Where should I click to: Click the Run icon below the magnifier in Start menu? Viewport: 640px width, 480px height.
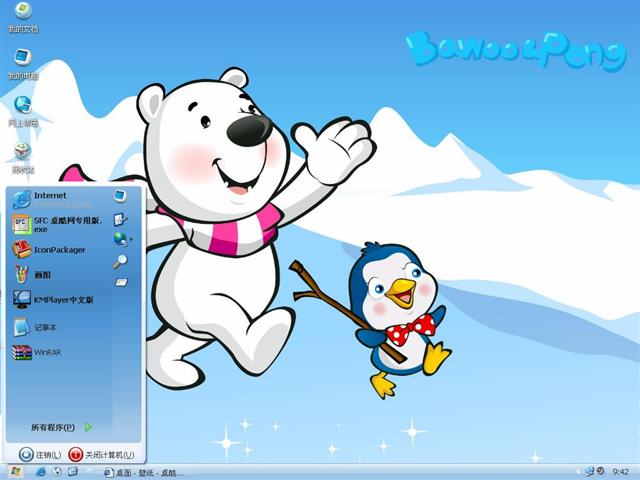121,282
